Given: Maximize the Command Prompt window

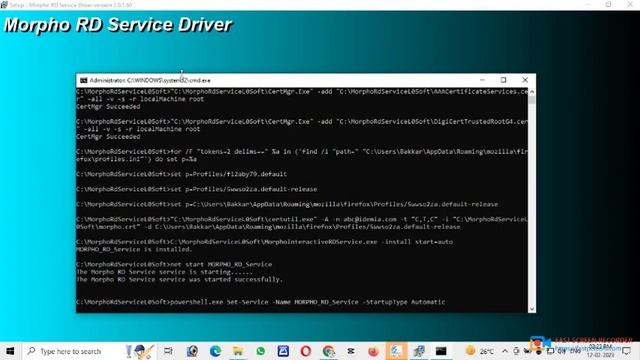Looking at the screenshot, I should coord(503,80).
